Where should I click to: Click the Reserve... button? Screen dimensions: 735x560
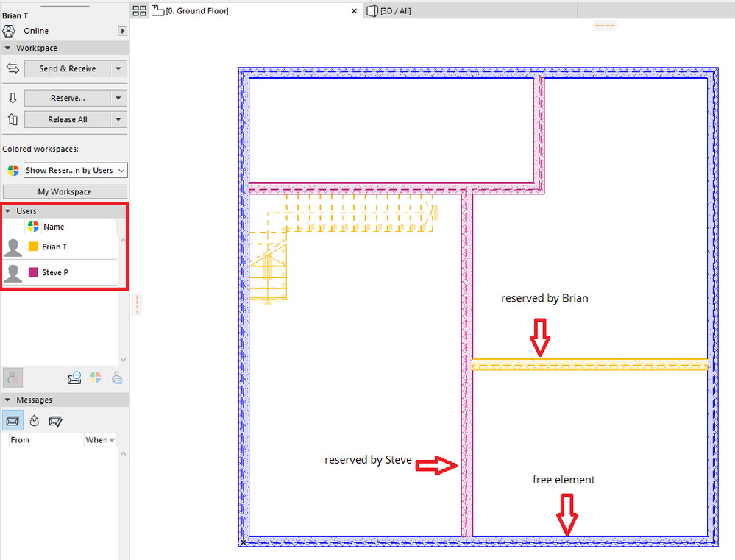(68, 98)
